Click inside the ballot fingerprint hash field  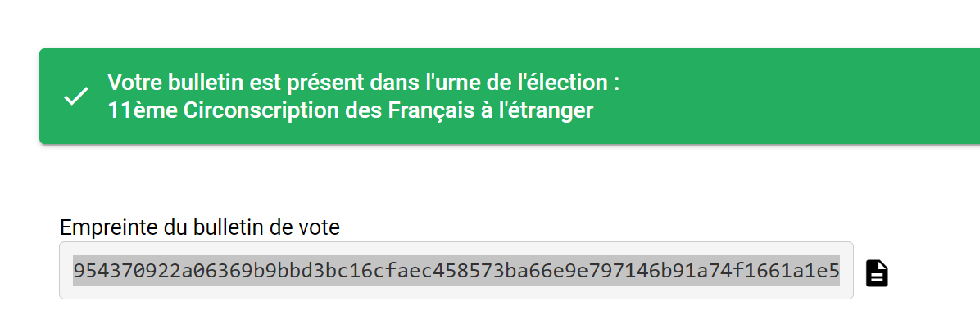click(x=456, y=271)
